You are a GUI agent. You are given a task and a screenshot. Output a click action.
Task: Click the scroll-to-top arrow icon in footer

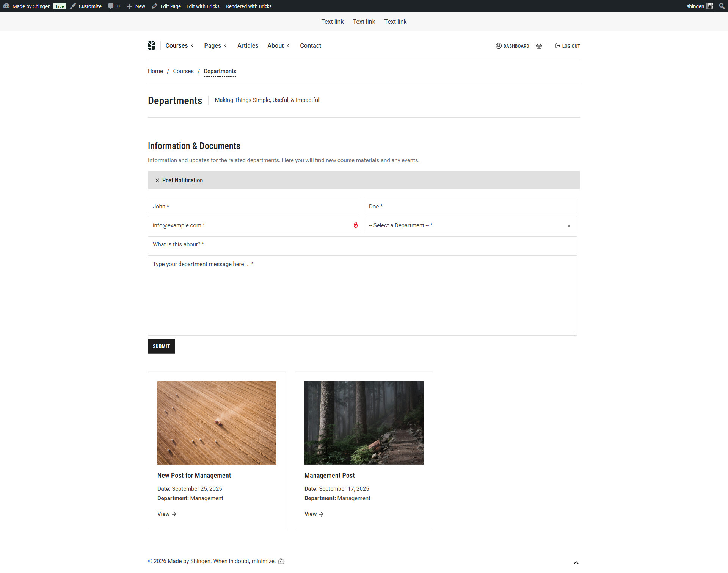tap(576, 562)
